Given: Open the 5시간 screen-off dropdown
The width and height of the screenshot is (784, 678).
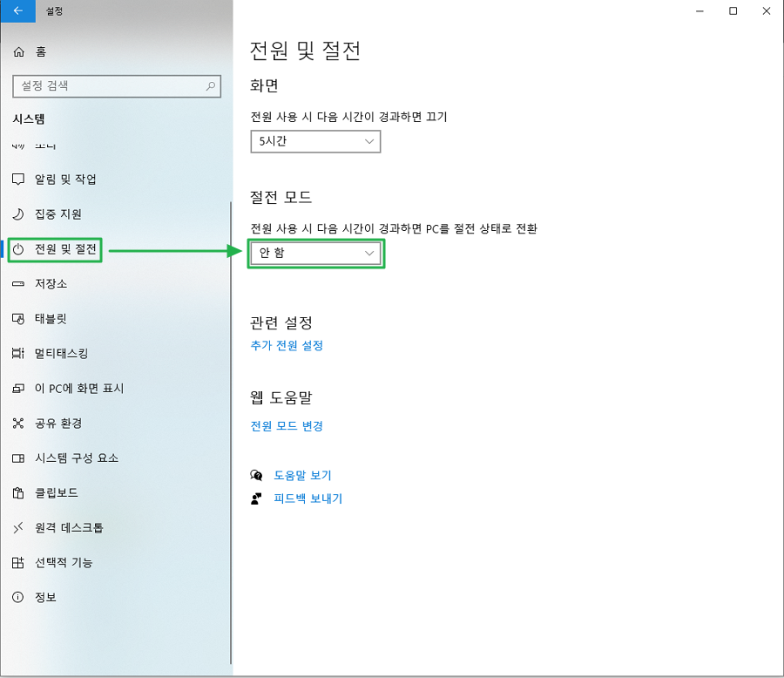Looking at the screenshot, I should pyautogui.click(x=315, y=141).
